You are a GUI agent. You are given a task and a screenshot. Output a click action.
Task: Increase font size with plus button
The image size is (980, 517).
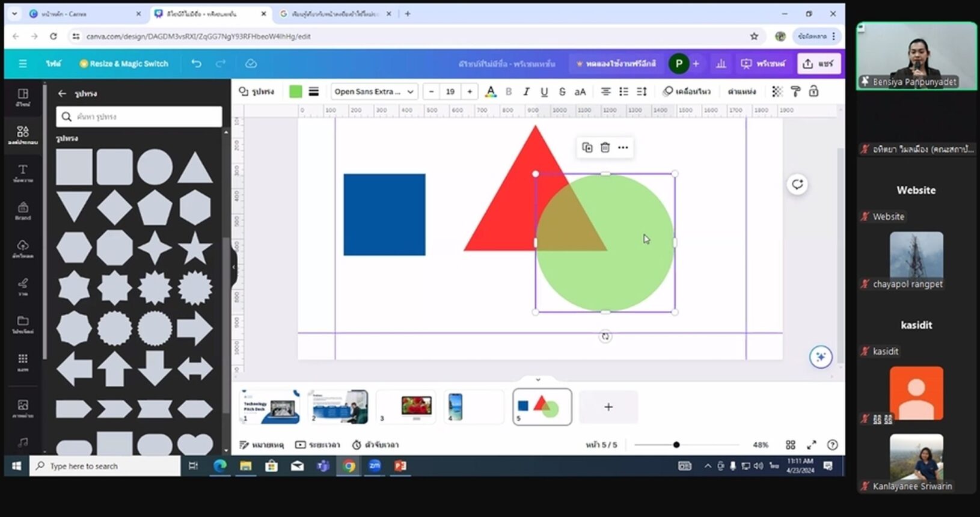tap(470, 91)
